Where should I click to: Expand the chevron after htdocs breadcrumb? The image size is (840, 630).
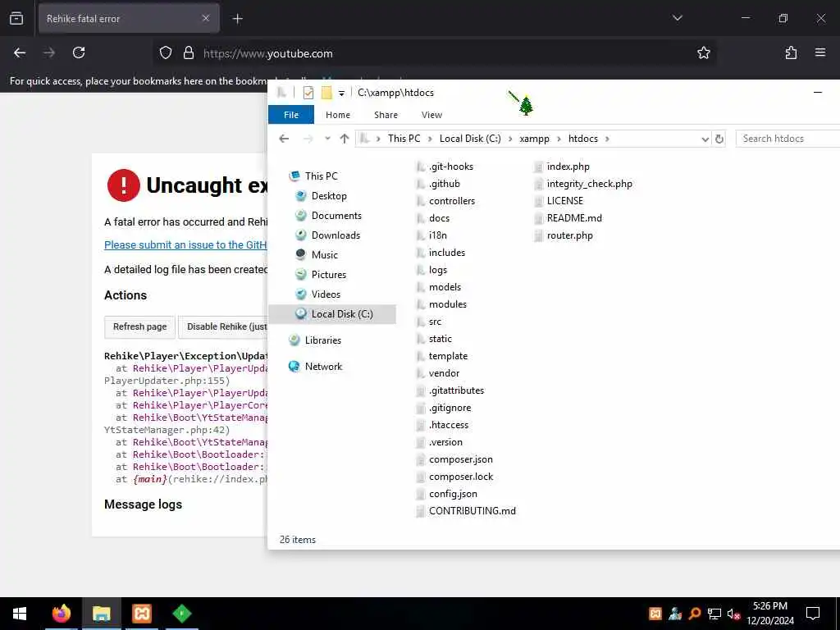(607, 139)
